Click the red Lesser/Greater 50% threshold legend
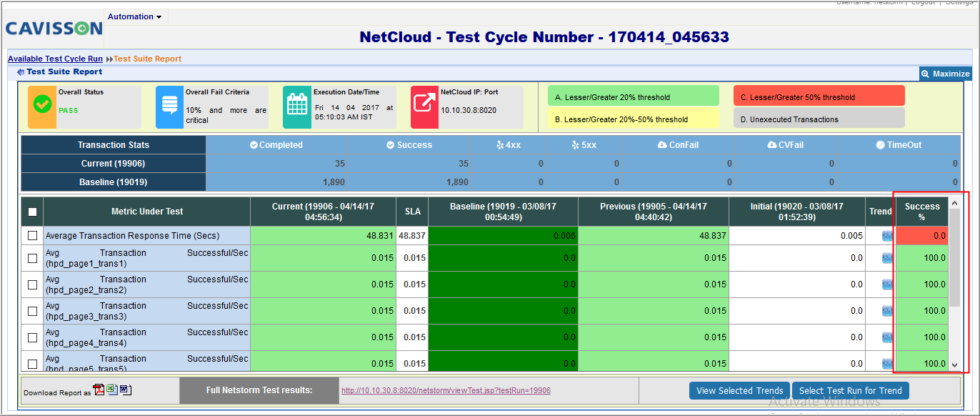The image size is (980, 416). [819, 96]
